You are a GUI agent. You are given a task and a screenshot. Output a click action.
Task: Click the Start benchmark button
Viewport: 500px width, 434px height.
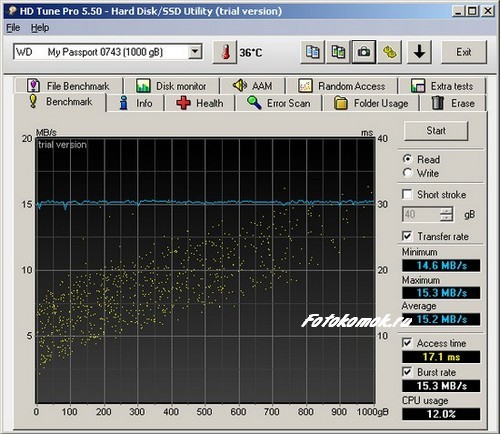pyautogui.click(x=436, y=131)
